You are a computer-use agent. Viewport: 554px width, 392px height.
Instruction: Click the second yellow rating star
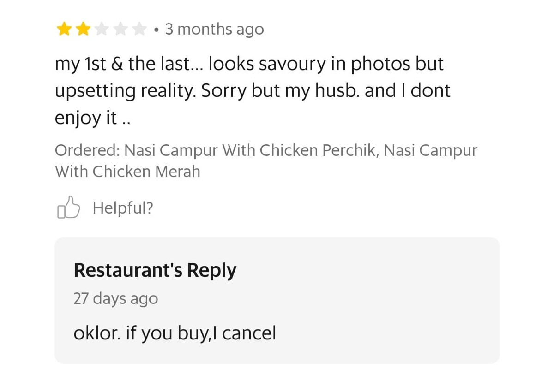click(x=83, y=30)
